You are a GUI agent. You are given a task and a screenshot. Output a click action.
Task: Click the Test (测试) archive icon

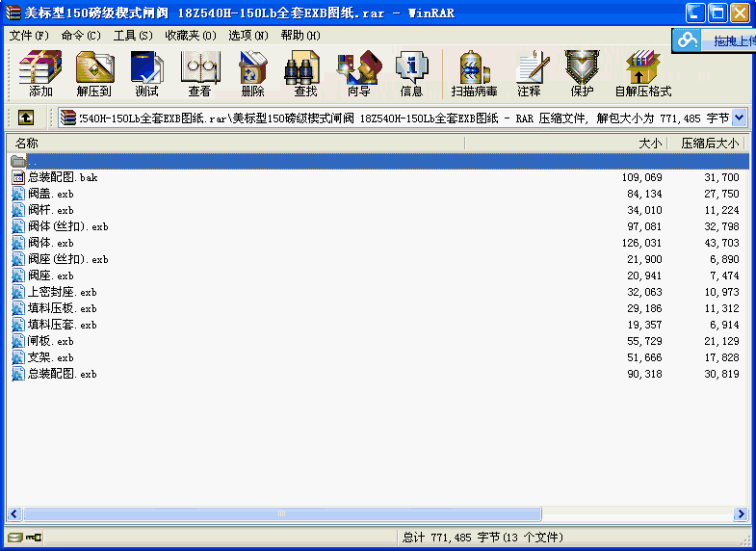pos(146,73)
